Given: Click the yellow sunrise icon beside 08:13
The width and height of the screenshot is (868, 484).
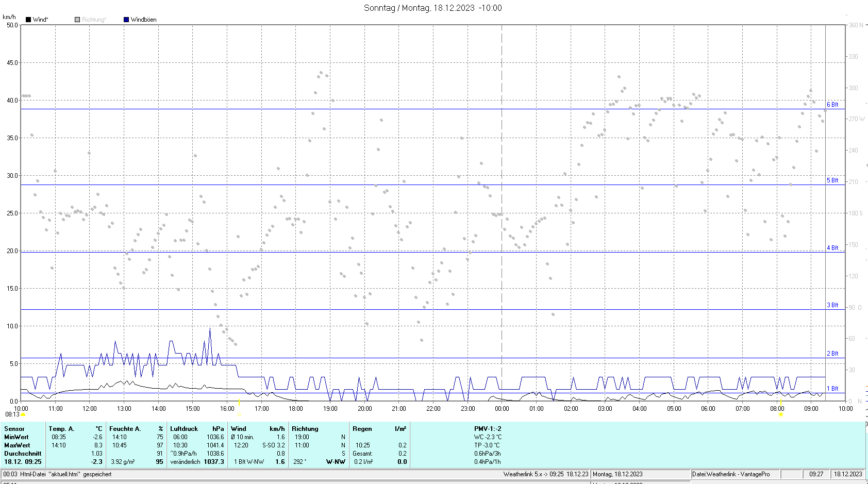Looking at the screenshot, I should coord(23,415).
